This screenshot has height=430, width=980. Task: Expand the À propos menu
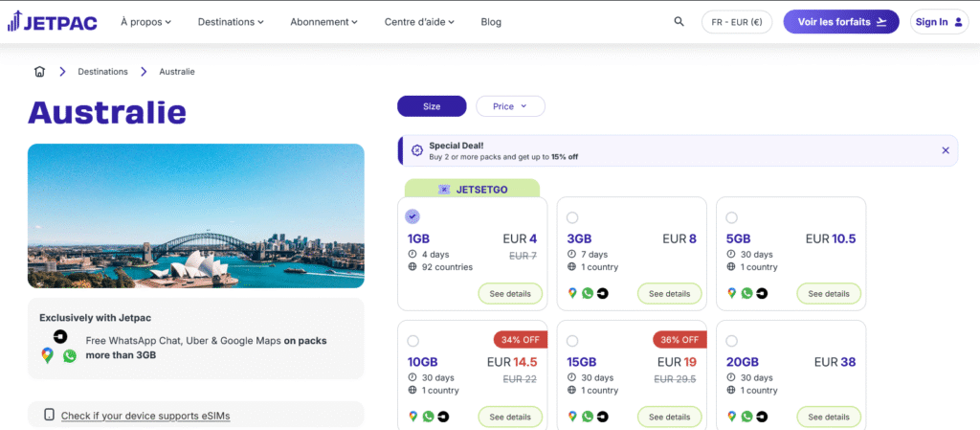tap(145, 22)
